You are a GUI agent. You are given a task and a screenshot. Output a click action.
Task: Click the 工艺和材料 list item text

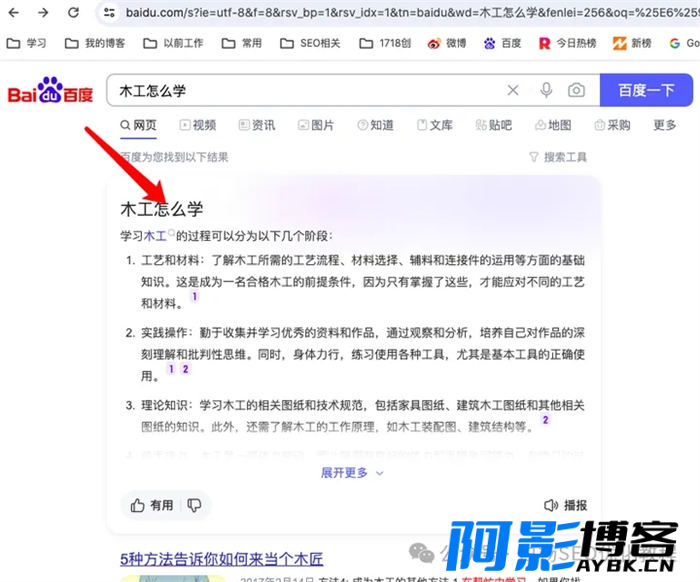[x=362, y=282]
